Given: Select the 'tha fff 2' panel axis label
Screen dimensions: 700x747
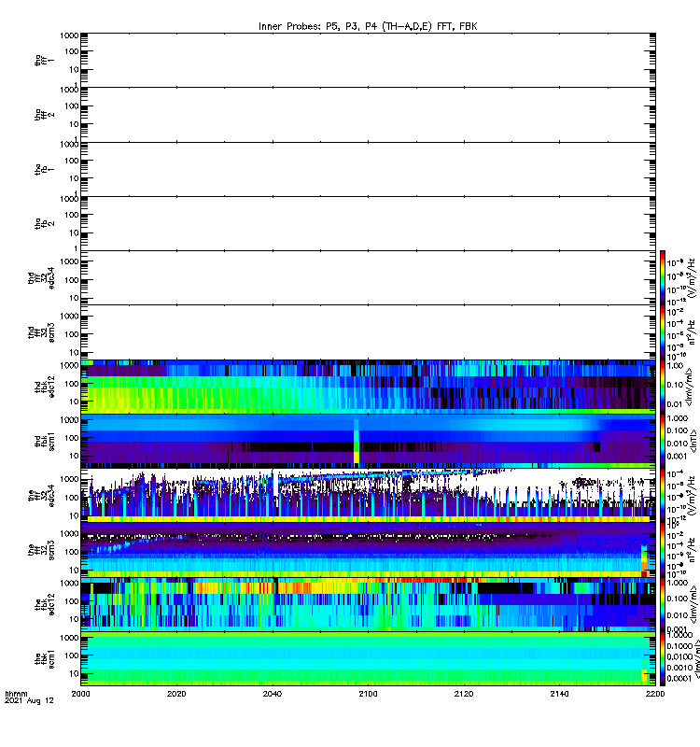Looking at the screenshot, I should point(44,115).
